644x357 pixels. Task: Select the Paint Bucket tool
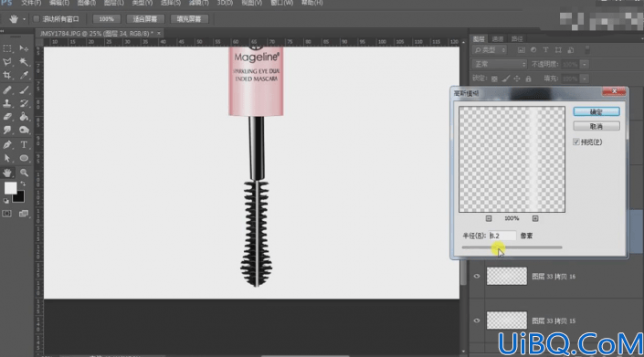point(24,117)
